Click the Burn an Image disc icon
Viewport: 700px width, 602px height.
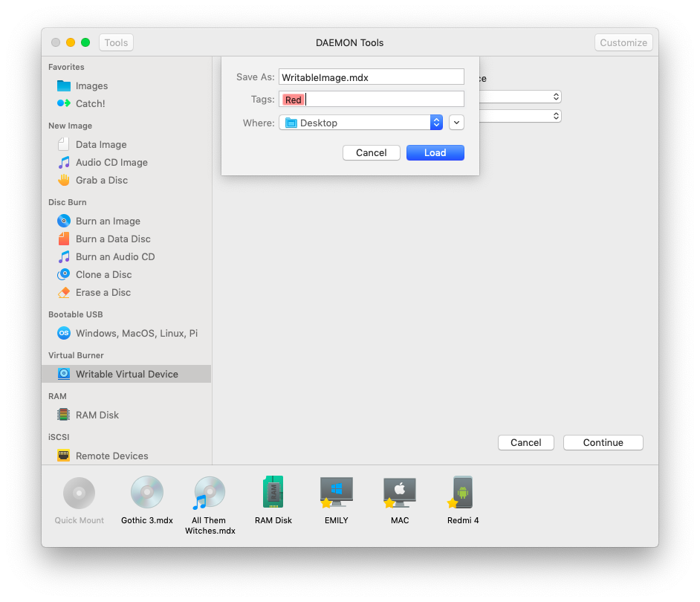point(64,221)
